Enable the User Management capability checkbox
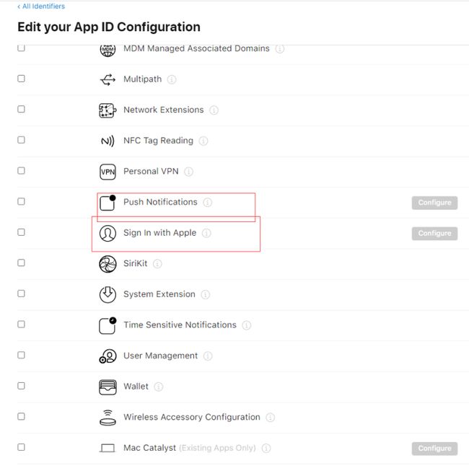This screenshot has width=469, height=476. (x=21, y=355)
